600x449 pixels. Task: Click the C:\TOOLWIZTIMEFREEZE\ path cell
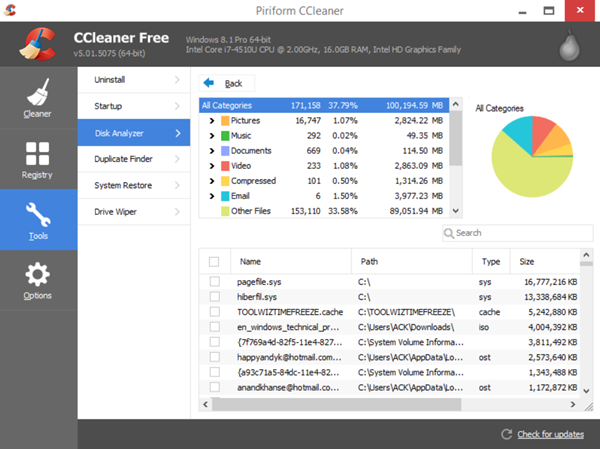click(x=406, y=312)
